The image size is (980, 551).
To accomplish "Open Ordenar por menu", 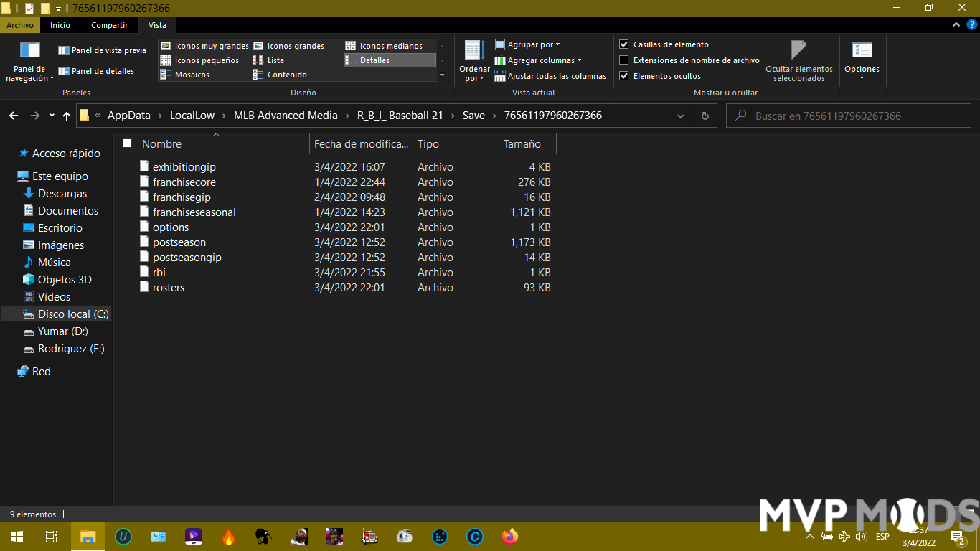I will (x=474, y=61).
